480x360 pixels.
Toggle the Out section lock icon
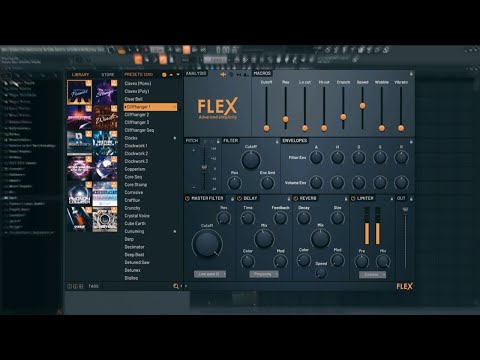click(411, 198)
